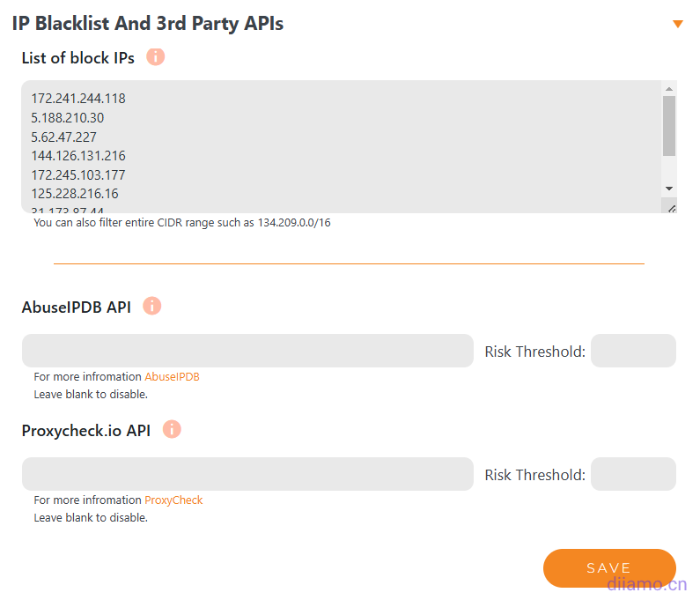Viewport: 700px width, 600px height.
Task: Click the info icon beside List of block IPs
Action: [155, 57]
